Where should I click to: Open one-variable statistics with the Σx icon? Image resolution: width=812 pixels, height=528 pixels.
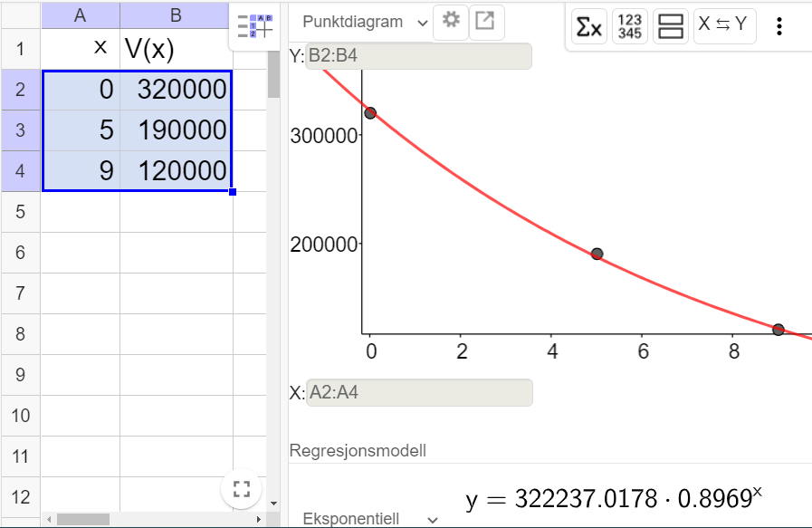pyautogui.click(x=589, y=26)
